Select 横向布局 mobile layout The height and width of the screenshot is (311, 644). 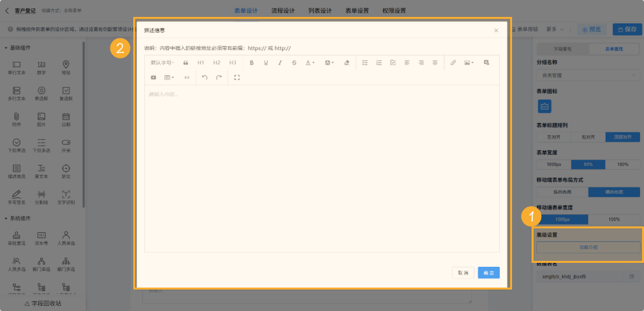pyautogui.click(x=614, y=192)
